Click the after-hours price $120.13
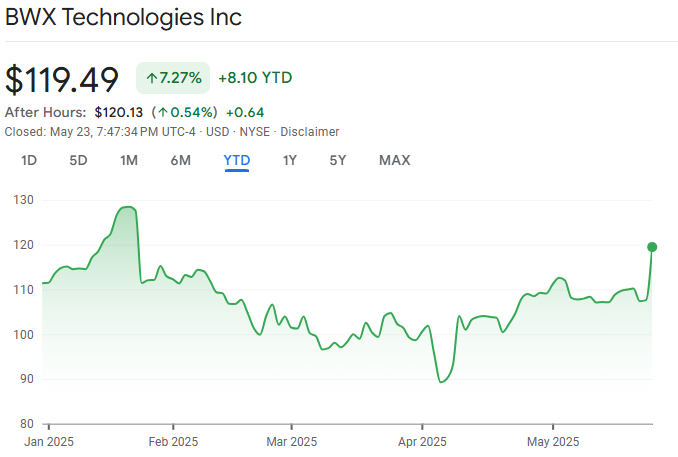678x457 pixels. coord(118,112)
